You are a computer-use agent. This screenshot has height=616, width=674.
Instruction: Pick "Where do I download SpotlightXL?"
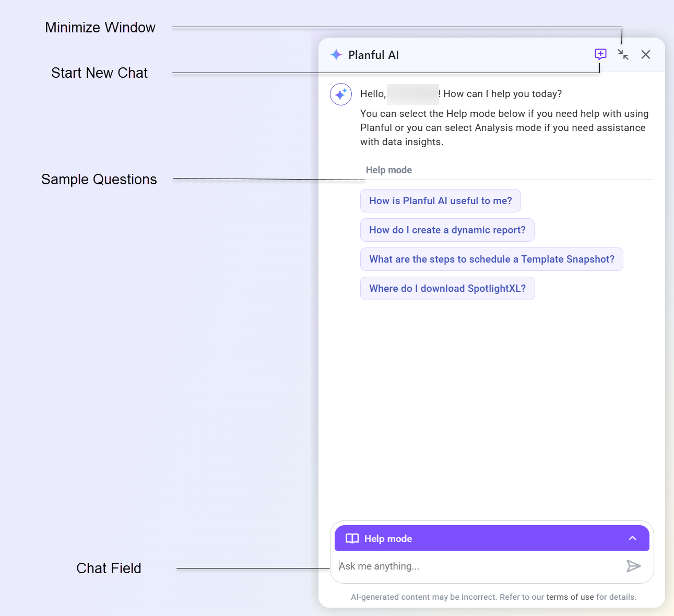(x=447, y=289)
